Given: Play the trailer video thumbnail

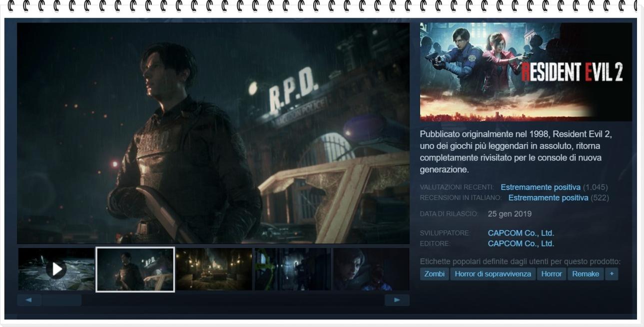Looking at the screenshot, I should [x=56, y=269].
